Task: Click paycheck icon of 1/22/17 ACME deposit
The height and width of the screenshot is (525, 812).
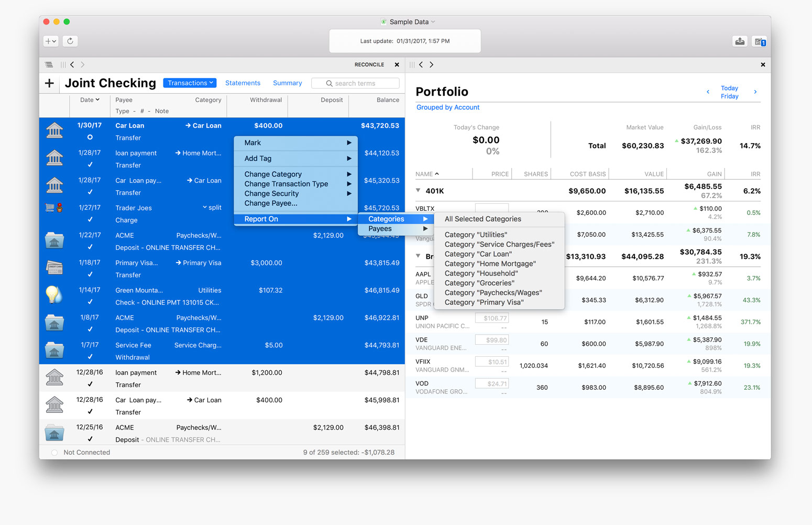Action: tap(54, 240)
